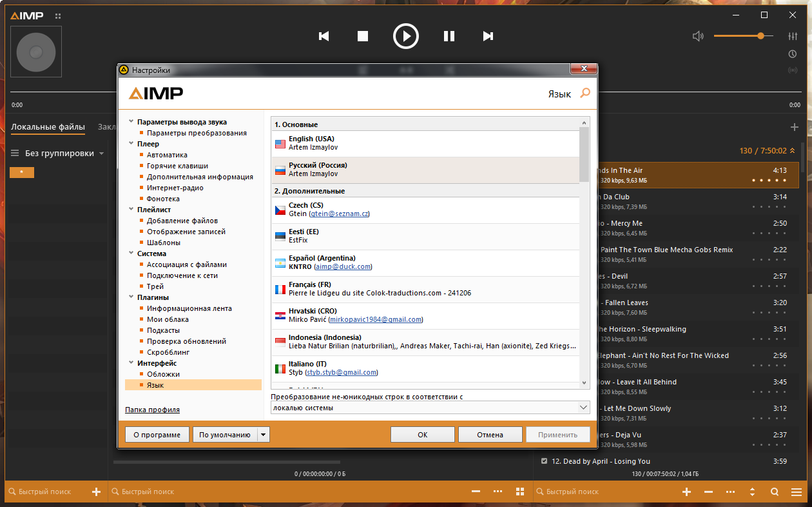Viewport: 812px width, 507px height.
Task: Toggle checkbox for Dead by April track
Action: 545,461
